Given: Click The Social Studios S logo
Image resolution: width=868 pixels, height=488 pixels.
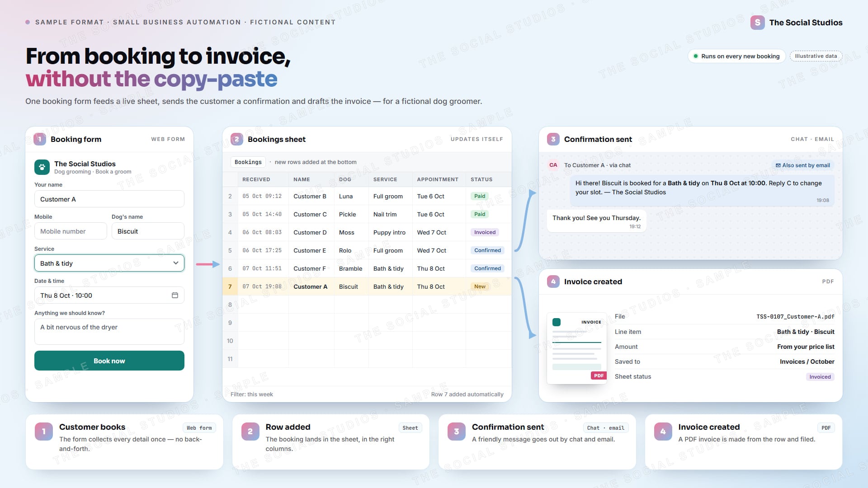Looking at the screenshot, I should pyautogui.click(x=758, y=23).
